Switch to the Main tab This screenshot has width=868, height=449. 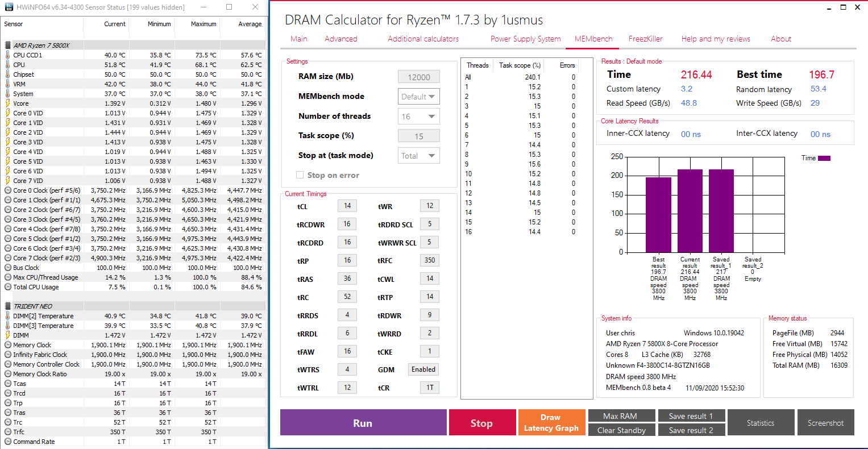[x=299, y=39]
